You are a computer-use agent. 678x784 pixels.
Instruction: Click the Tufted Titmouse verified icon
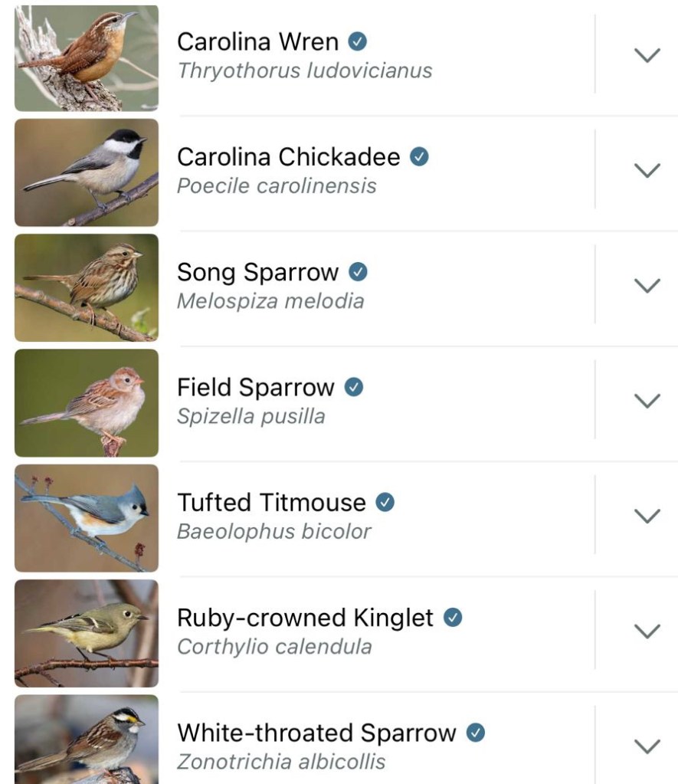385,503
